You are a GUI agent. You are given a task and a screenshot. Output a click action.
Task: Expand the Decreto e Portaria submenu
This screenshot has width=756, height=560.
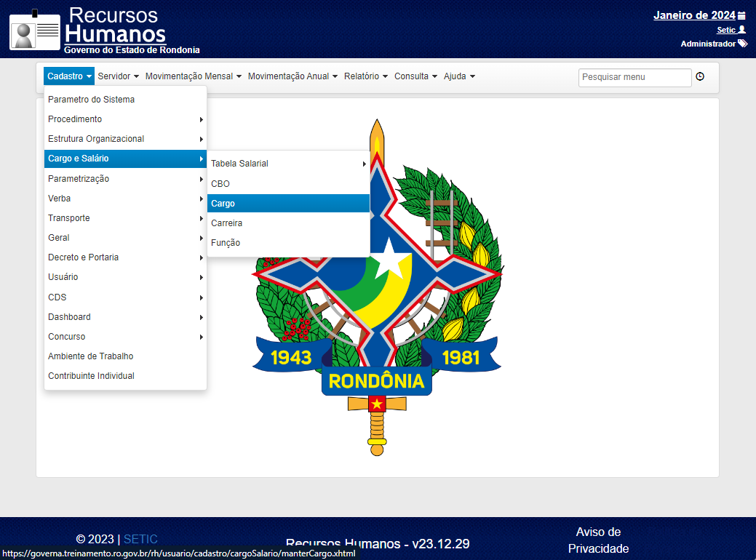click(x=125, y=257)
